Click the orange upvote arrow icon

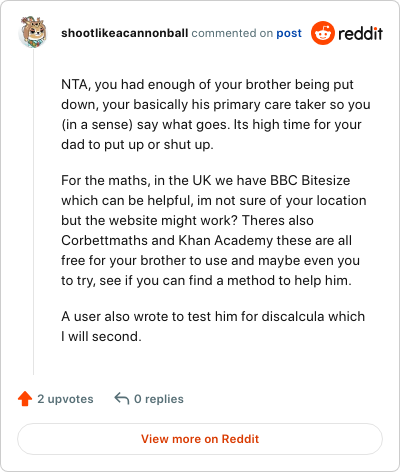pos(25,399)
